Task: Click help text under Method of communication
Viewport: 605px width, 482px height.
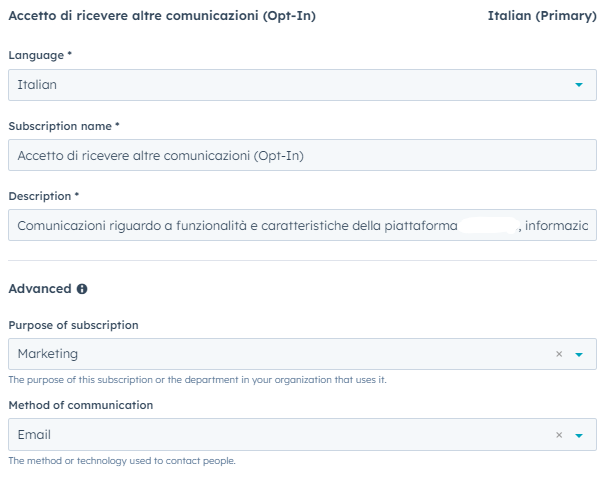Action: click(x=122, y=461)
